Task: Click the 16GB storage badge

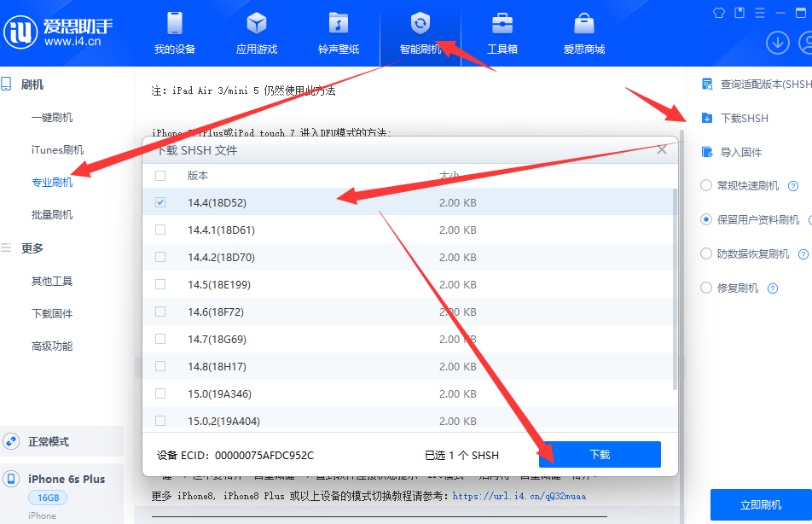Action: [x=48, y=498]
